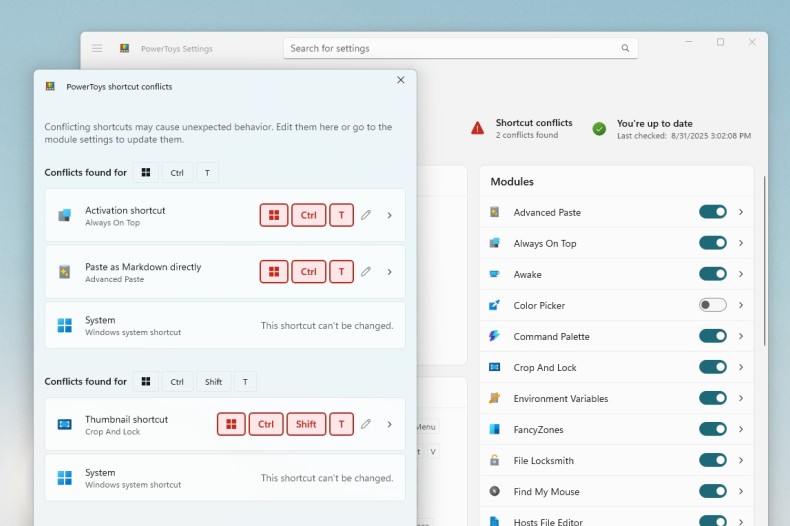
Task: Toggle Find My Mouse module off
Action: 712,491
